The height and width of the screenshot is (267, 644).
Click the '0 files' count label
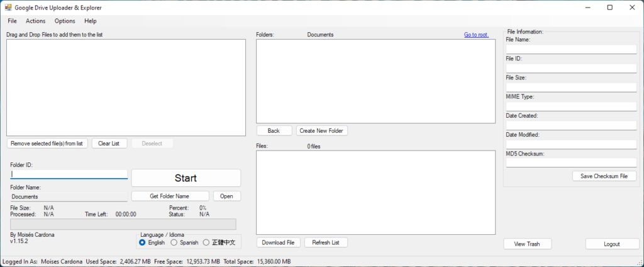pyautogui.click(x=314, y=147)
